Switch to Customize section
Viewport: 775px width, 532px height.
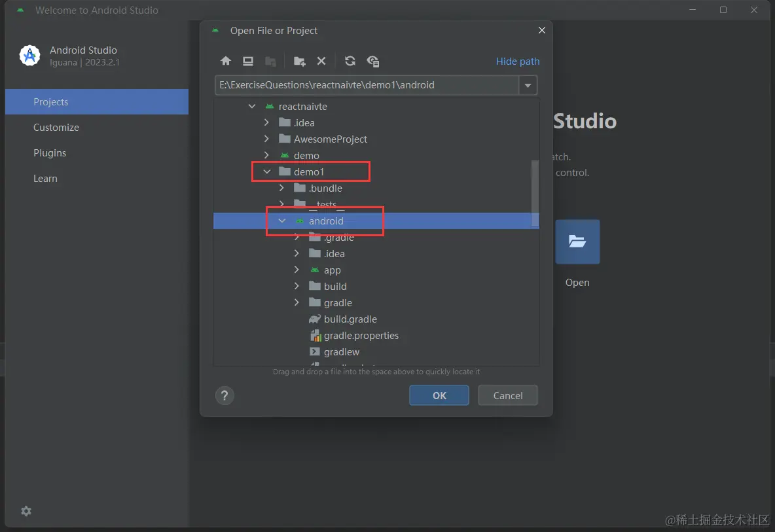(97, 128)
